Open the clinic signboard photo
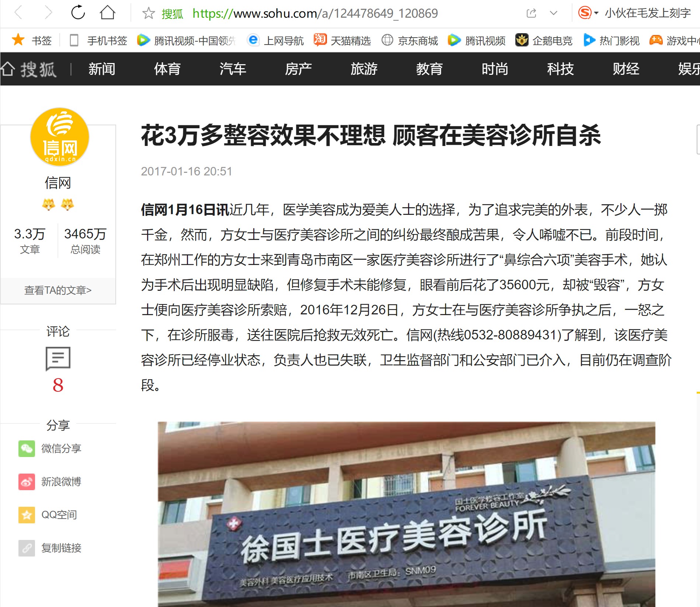This screenshot has width=700, height=607. tap(407, 514)
